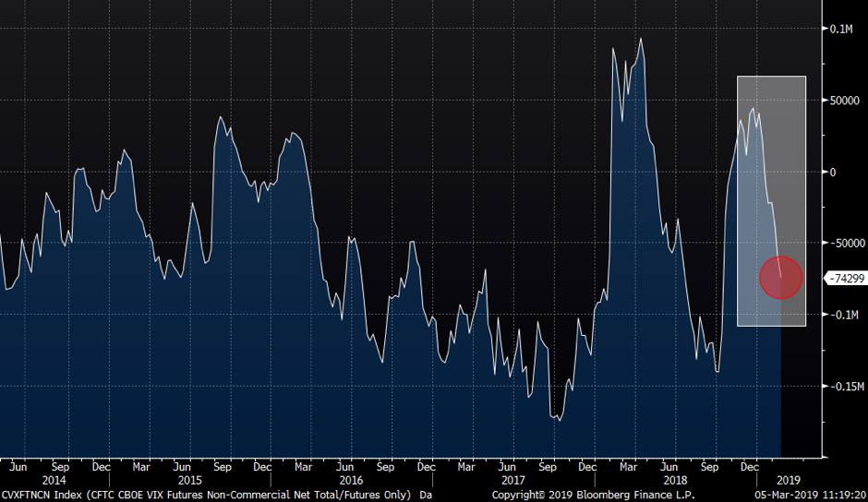Viewport: 868px width, 502px height.
Task: Click the -0.15M y-axis label
Action: 846,386
